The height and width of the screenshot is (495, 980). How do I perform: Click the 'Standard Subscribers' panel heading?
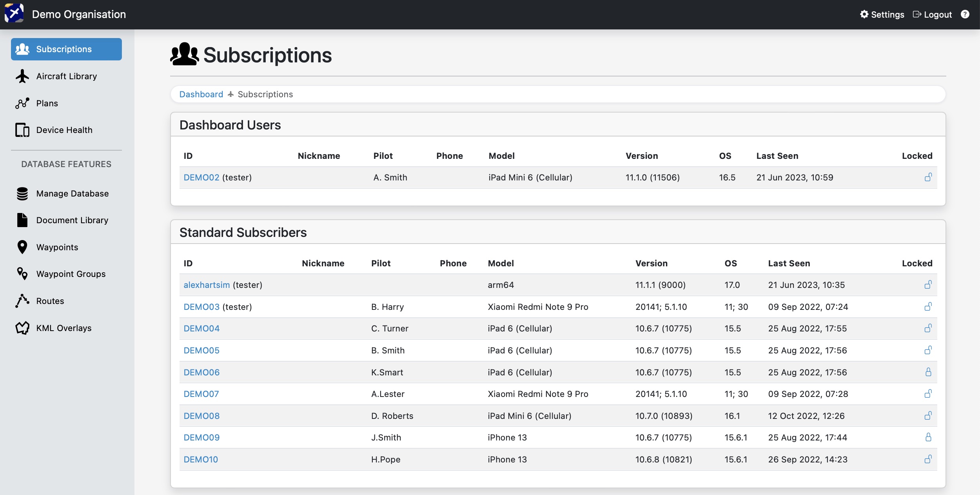click(243, 232)
